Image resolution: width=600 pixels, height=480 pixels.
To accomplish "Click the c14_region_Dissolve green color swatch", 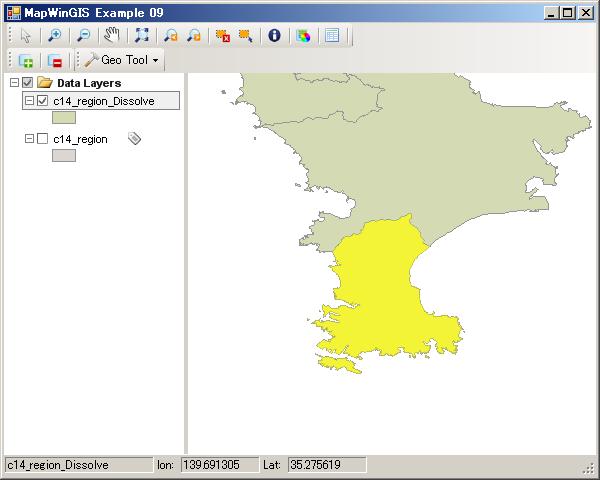I will [64, 118].
